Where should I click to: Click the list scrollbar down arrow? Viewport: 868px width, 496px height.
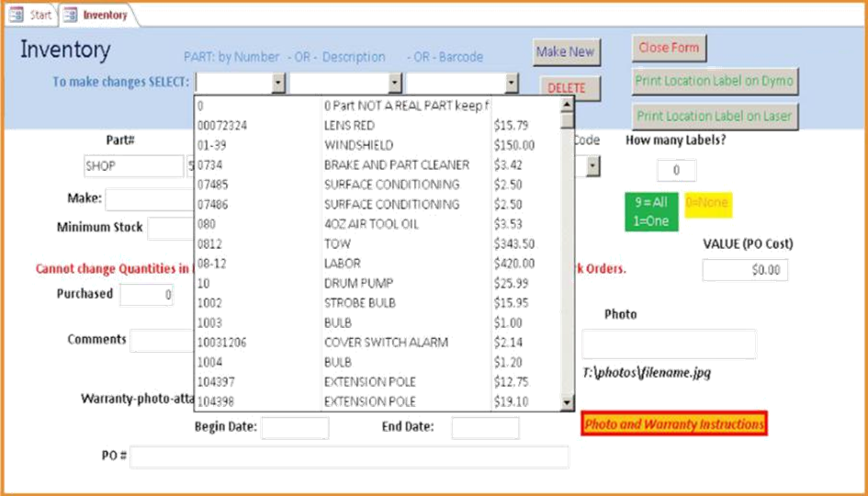[568, 402]
